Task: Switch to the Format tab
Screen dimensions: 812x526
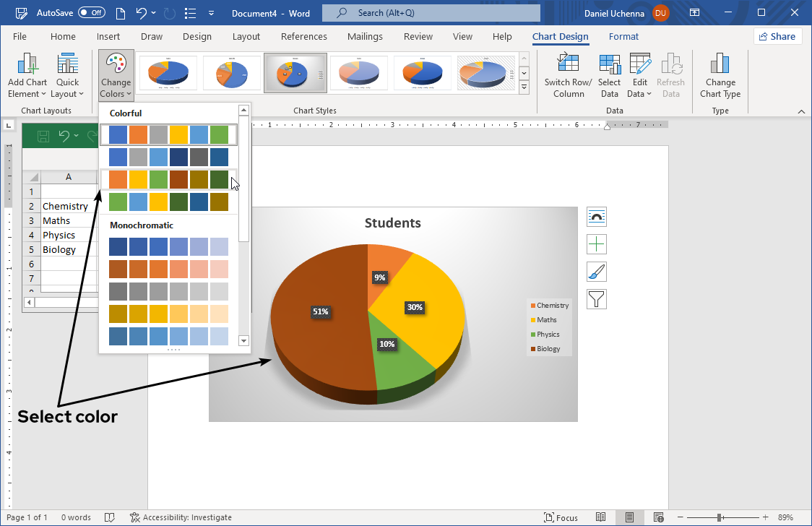Action: (623, 36)
